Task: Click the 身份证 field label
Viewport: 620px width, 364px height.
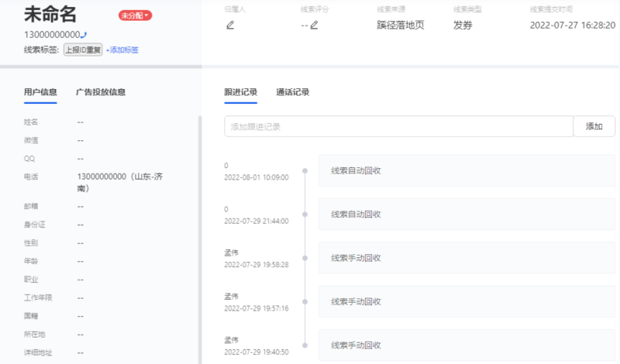Action: point(34,225)
